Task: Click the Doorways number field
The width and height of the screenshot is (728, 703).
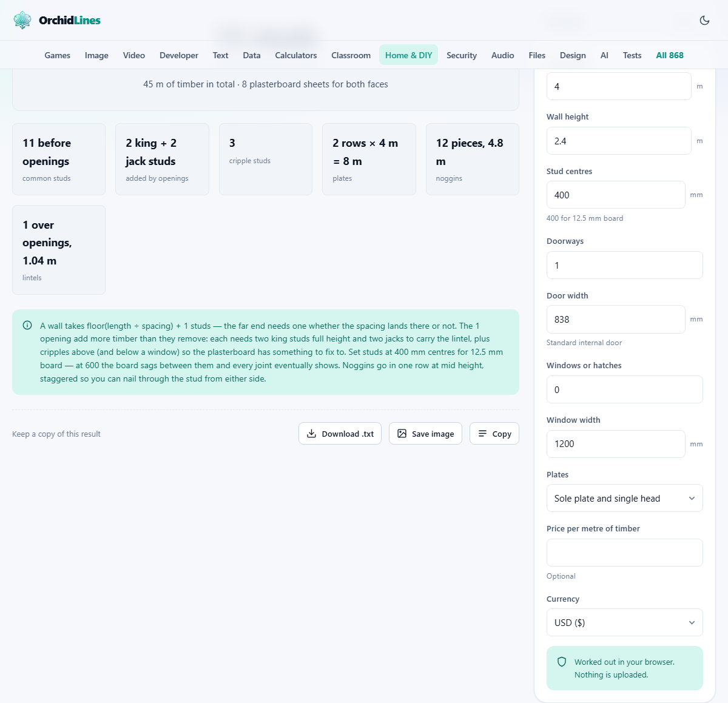Action: coord(624,265)
